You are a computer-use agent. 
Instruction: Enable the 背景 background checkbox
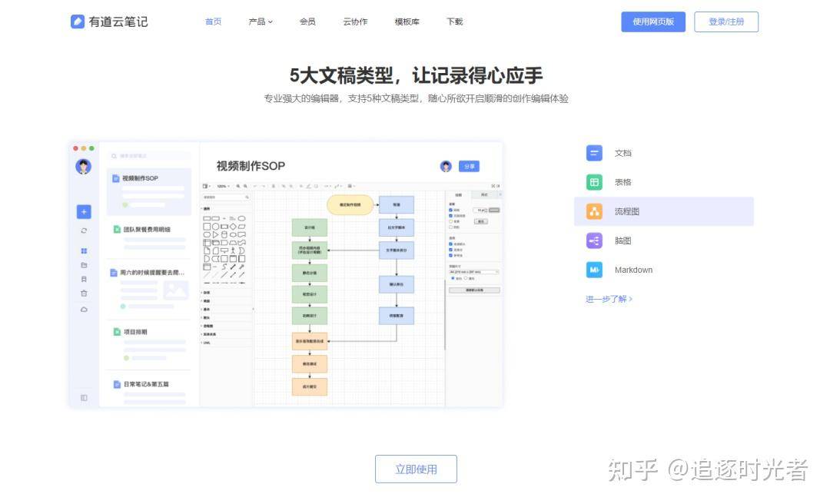pos(450,221)
